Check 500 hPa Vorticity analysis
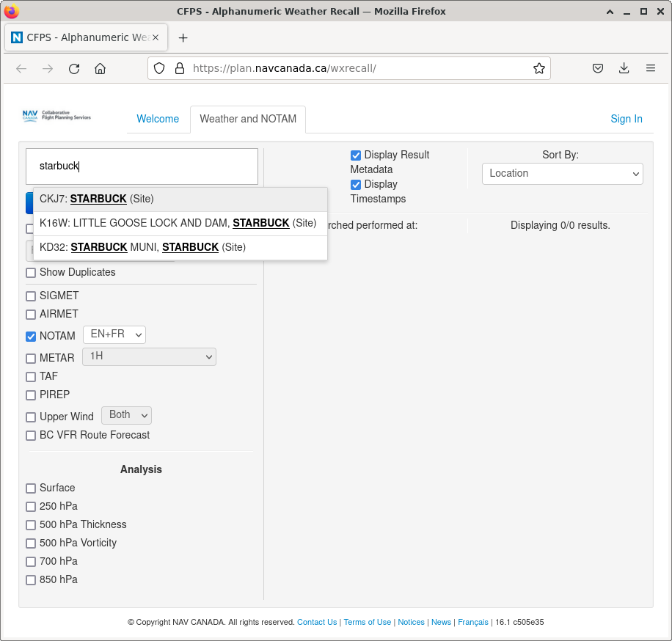Image resolution: width=672 pixels, height=641 pixels. coord(31,543)
